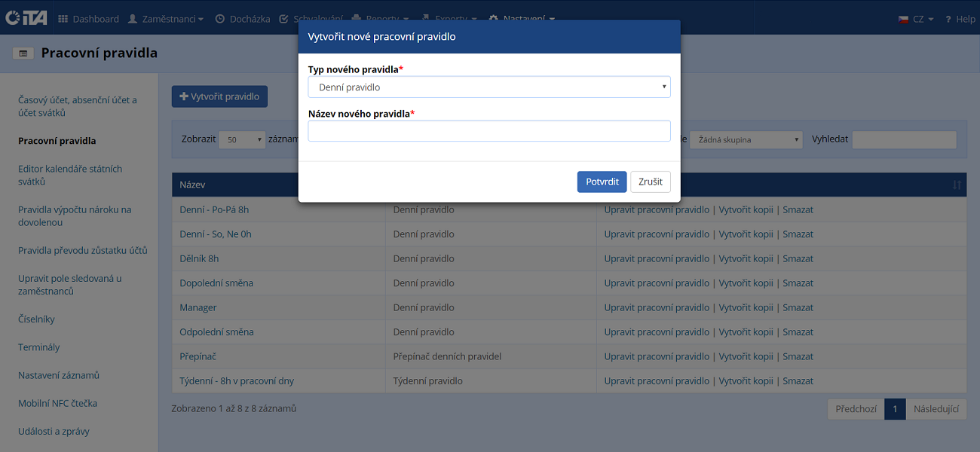Viewport: 980px width, 452px height.
Task: Click the sidebar toggle icon beside Pracovní pravidla
Action: pyautogui.click(x=23, y=53)
